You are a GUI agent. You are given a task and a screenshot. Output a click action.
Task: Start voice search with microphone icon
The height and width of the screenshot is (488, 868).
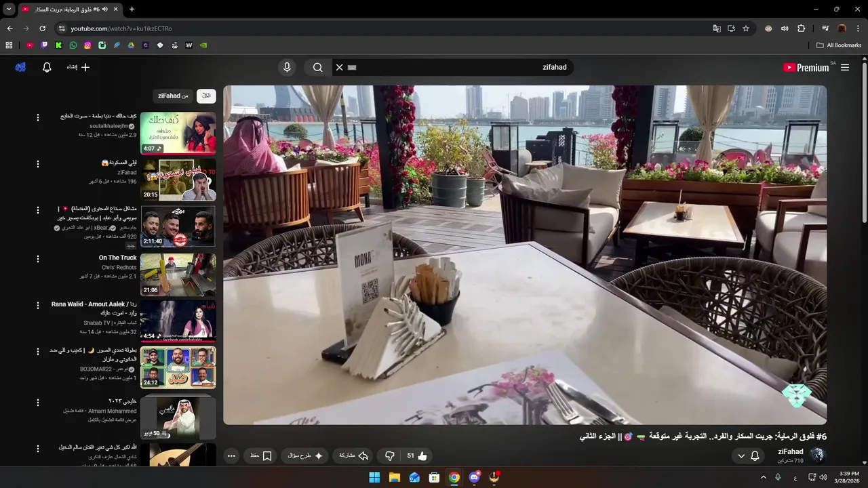tap(287, 67)
